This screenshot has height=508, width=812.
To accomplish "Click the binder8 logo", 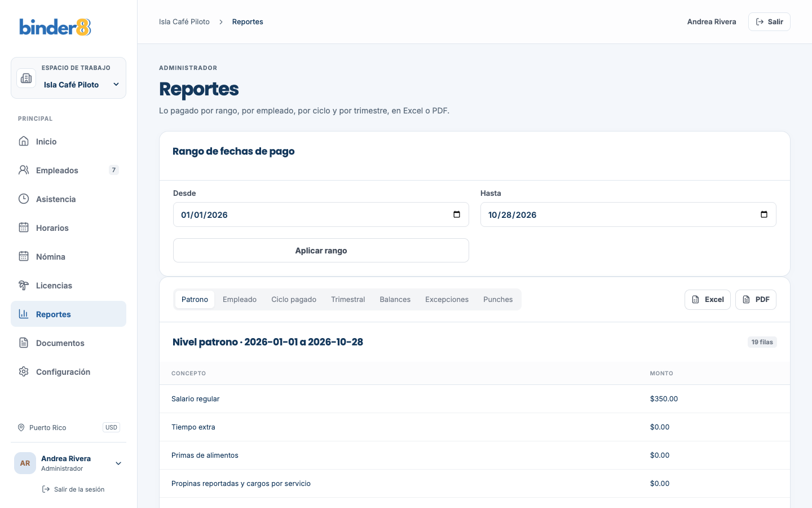I will pyautogui.click(x=55, y=27).
